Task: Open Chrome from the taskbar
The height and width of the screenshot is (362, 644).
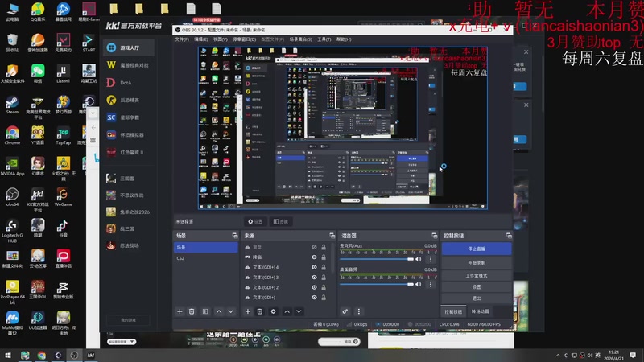Action: pyautogui.click(x=42, y=356)
